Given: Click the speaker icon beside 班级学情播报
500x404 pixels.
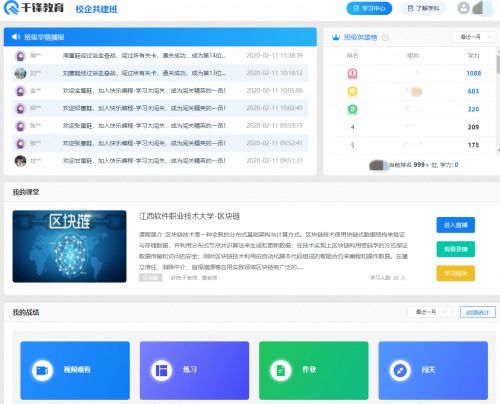Looking at the screenshot, I should 16,37.
